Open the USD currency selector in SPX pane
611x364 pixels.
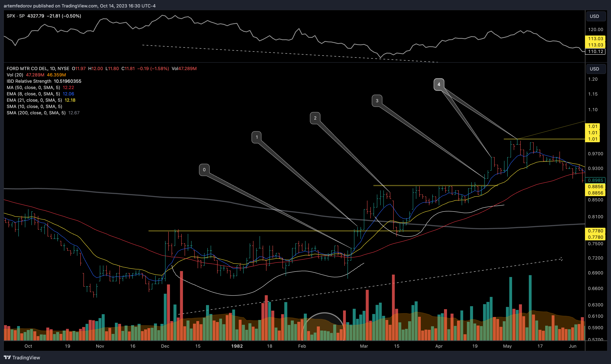point(596,16)
